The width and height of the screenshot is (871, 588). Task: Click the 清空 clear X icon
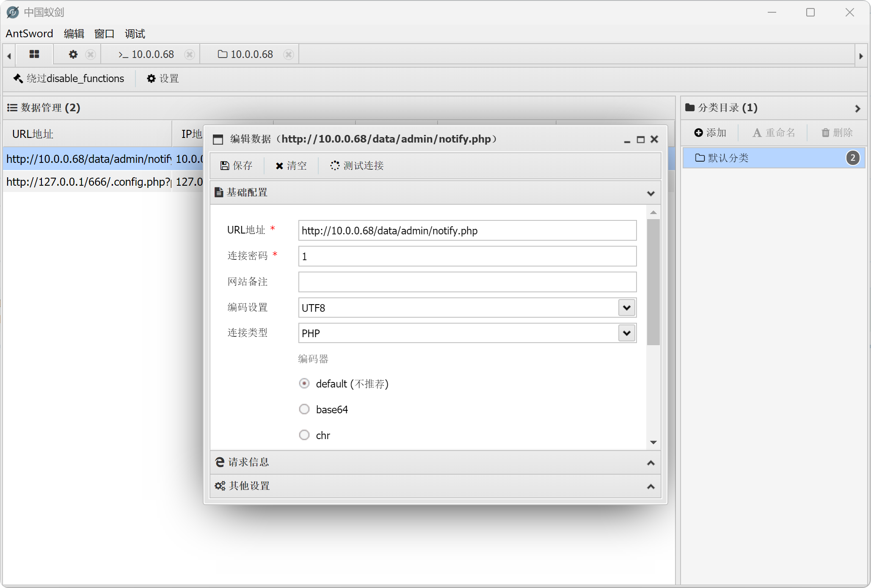pyautogui.click(x=279, y=166)
